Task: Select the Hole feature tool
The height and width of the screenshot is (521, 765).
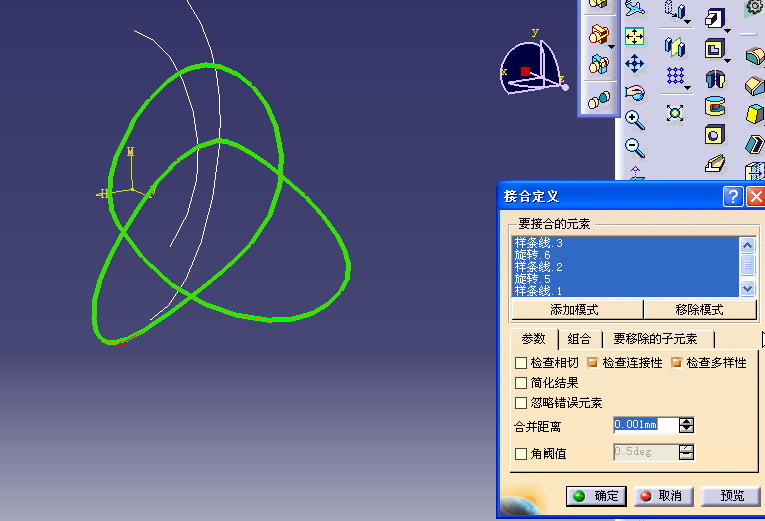Action: tap(715, 135)
